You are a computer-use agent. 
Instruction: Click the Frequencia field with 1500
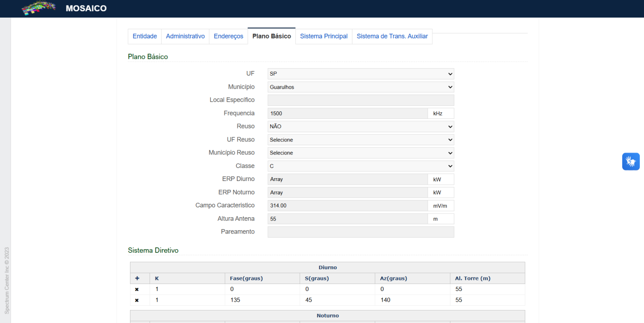coord(348,113)
